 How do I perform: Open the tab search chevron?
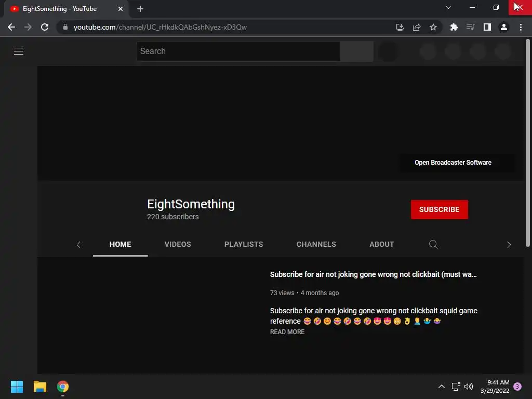point(448,7)
